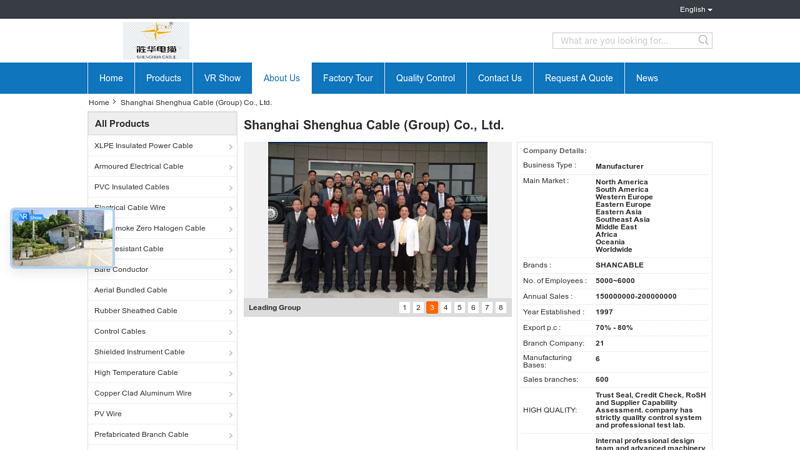The height and width of the screenshot is (450, 800).
Task: Click the search input field
Action: (626, 40)
